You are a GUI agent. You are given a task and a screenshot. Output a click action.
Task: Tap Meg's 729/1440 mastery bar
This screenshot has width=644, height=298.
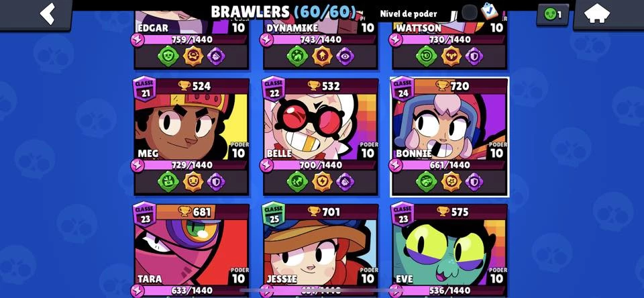191,165
